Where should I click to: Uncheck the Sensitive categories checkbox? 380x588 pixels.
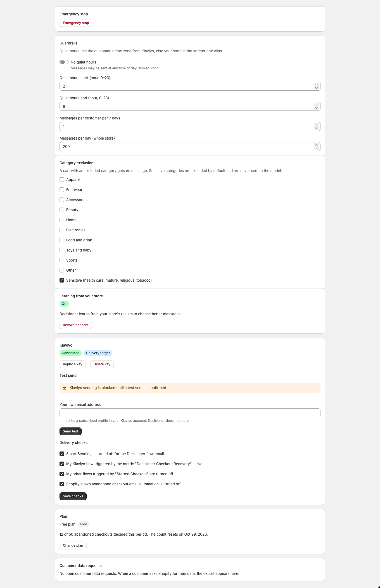pos(62,280)
